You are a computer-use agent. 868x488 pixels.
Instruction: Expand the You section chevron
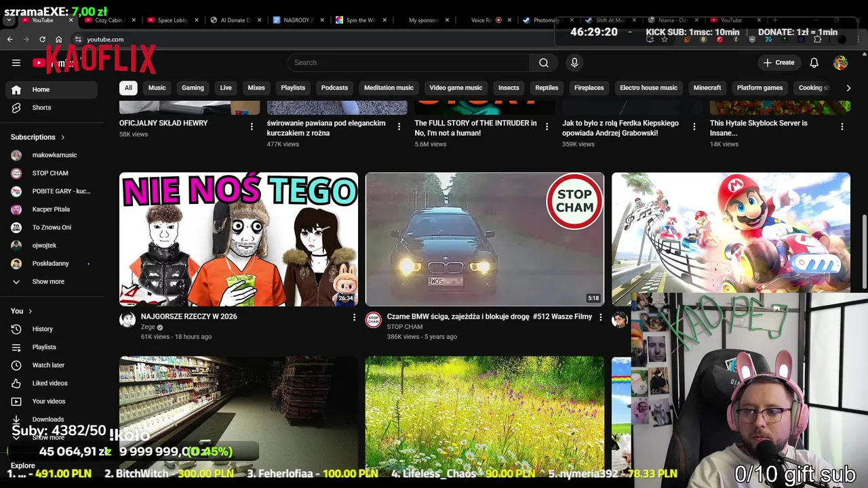(31, 311)
